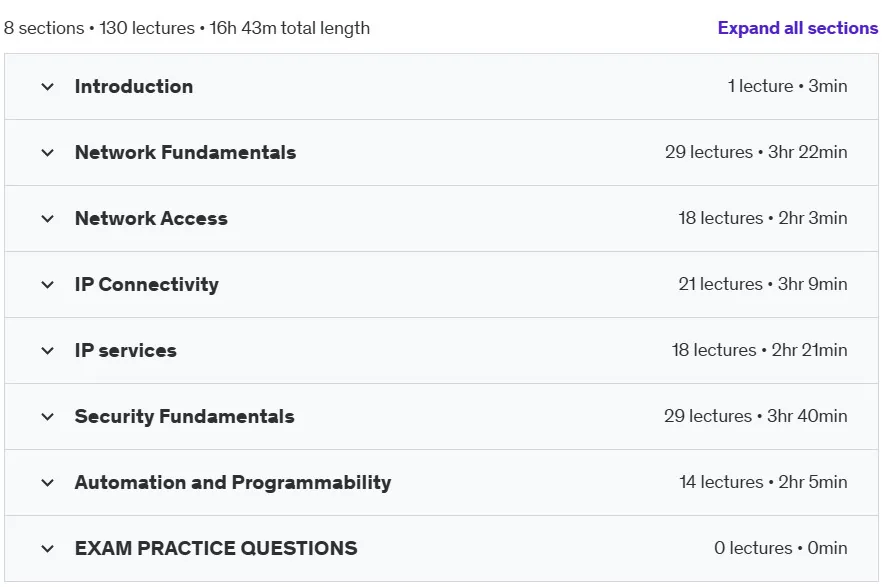Toggle EXAM PRACTICE QUESTIONS chevron
Image resolution: width=882 pixels, height=587 pixels.
click(48, 549)
